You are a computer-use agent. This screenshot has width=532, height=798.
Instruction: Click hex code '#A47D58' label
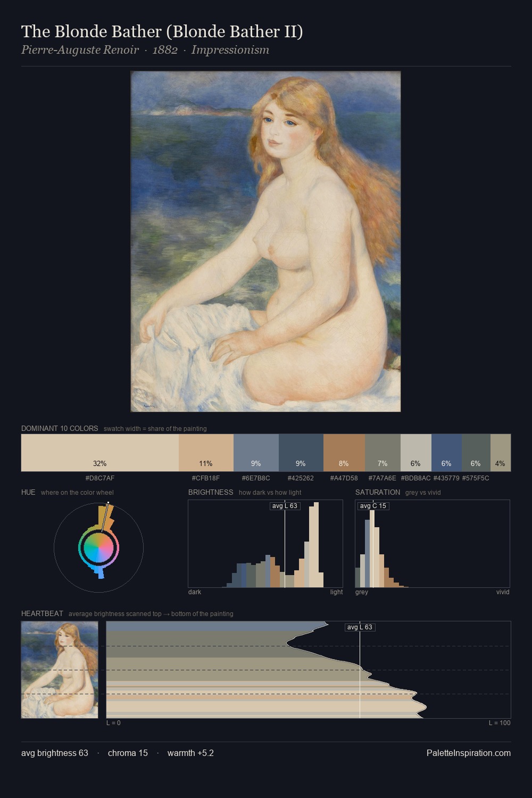344,478
